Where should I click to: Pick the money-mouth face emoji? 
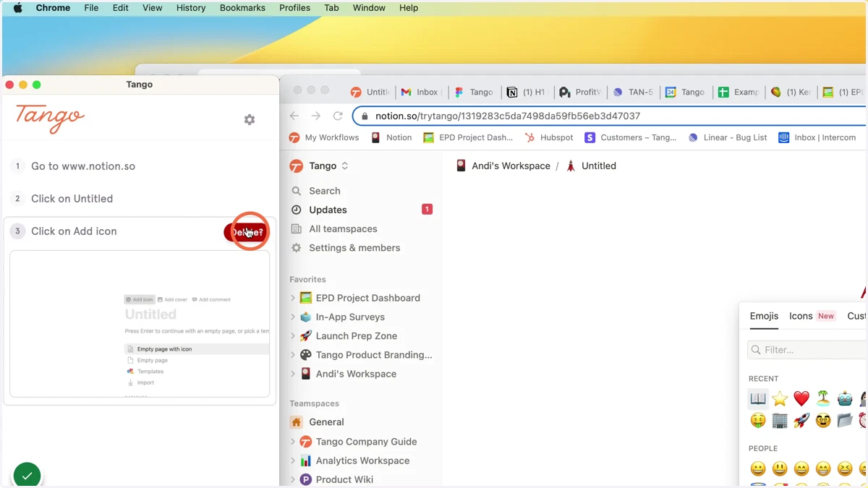[758, 420]
